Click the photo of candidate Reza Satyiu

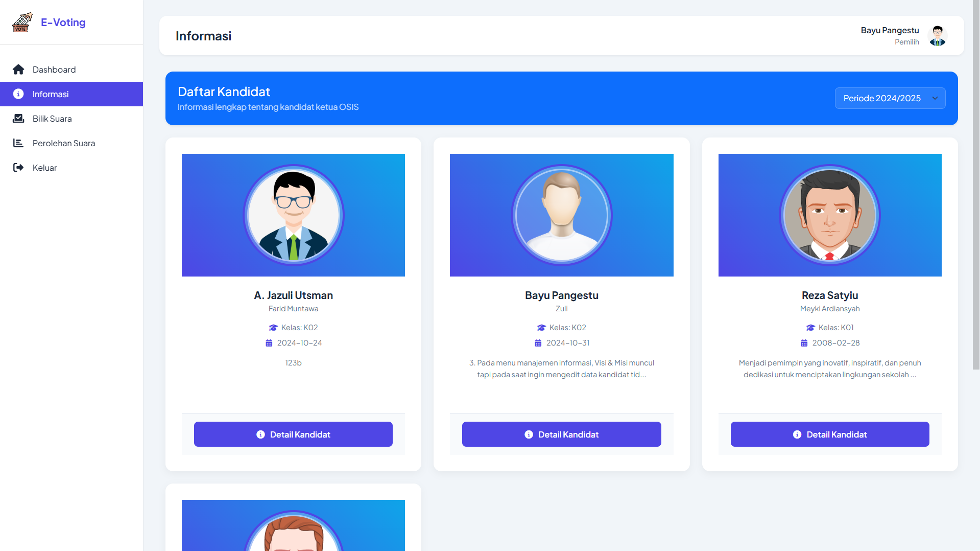pos(830,215)
